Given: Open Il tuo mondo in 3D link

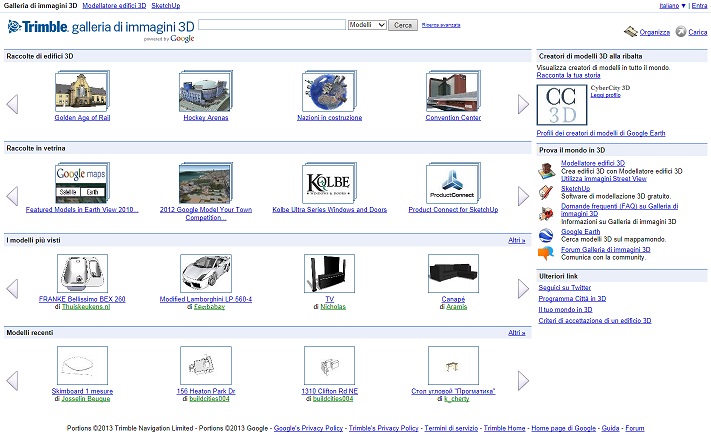Looking at the screenshot, I should [565, 309].
